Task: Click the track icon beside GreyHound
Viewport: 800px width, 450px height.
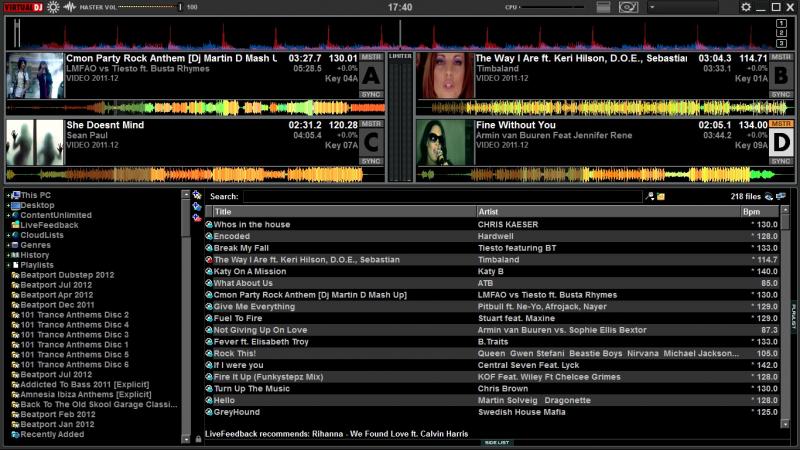Action: pos(209,412)
